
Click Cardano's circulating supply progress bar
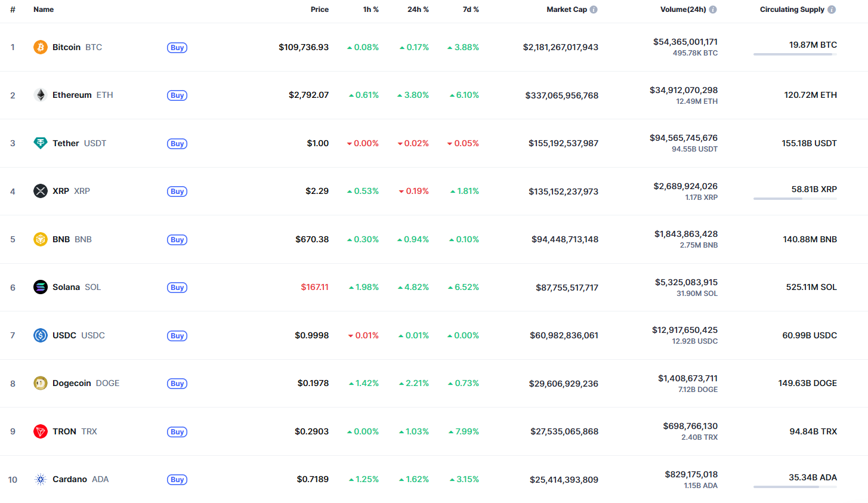795,487
